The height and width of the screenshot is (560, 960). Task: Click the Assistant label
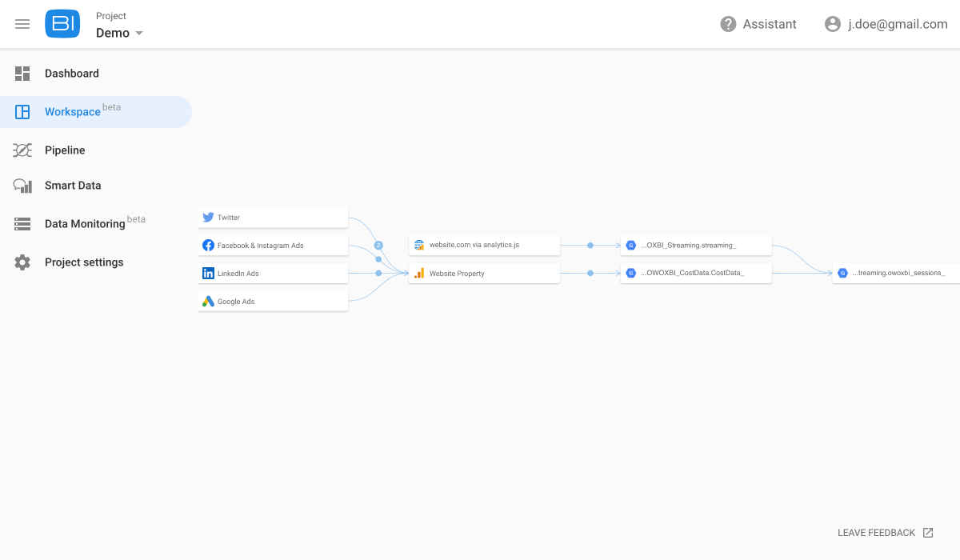(770, 24)
